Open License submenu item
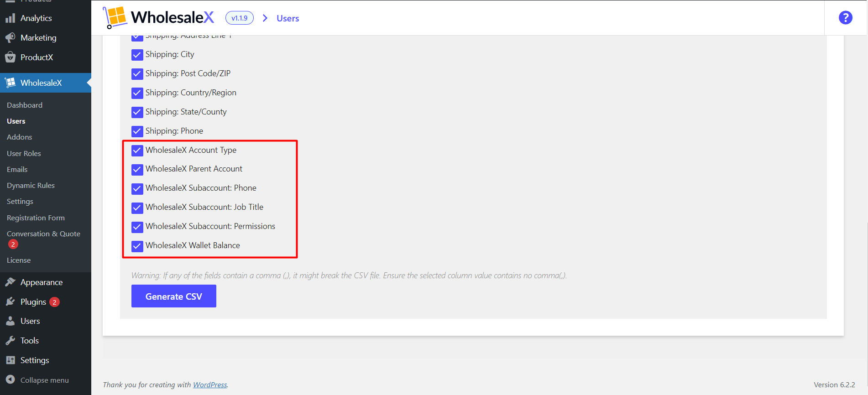Viewport: 868px width, 395px height. [19, 260]
